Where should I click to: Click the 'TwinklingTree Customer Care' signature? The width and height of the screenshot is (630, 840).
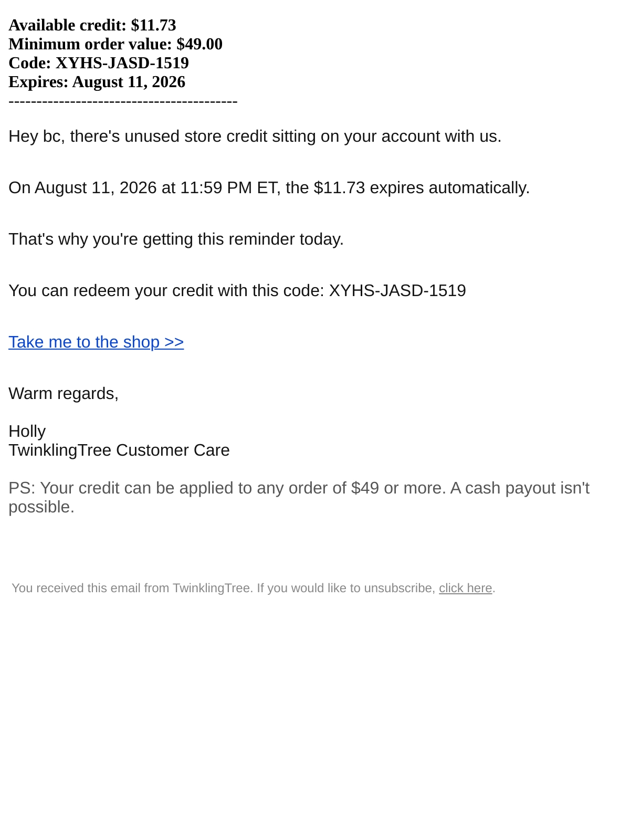(119, 450)
